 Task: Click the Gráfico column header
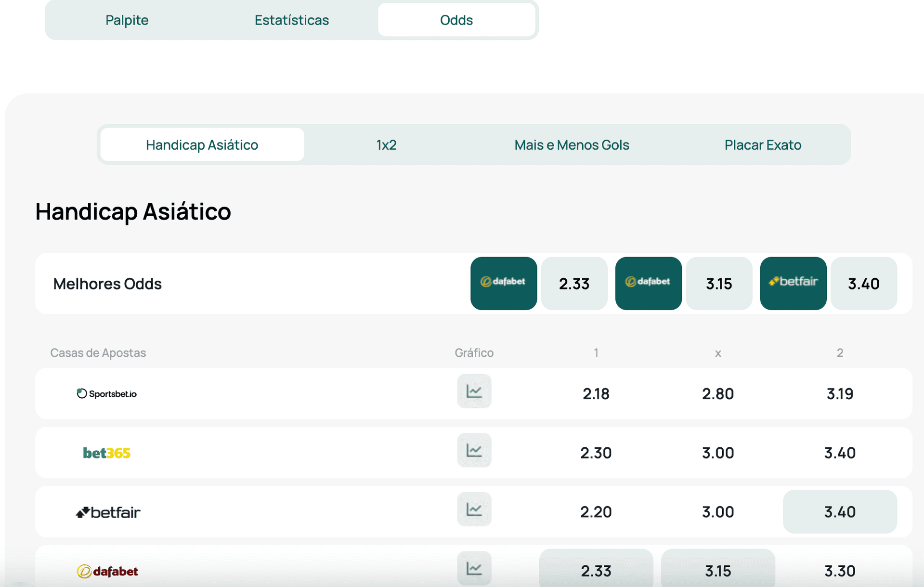[474, 352]
